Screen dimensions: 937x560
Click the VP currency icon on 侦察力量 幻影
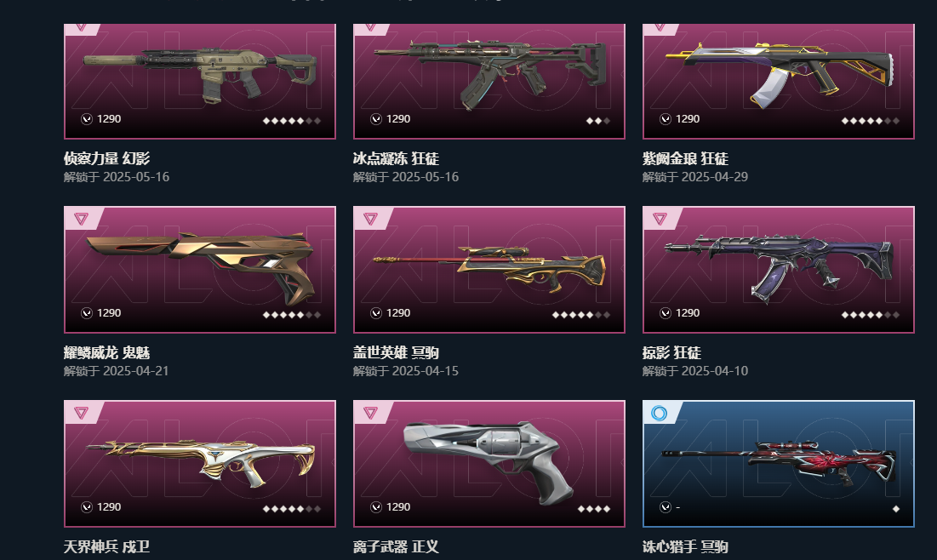87,119
